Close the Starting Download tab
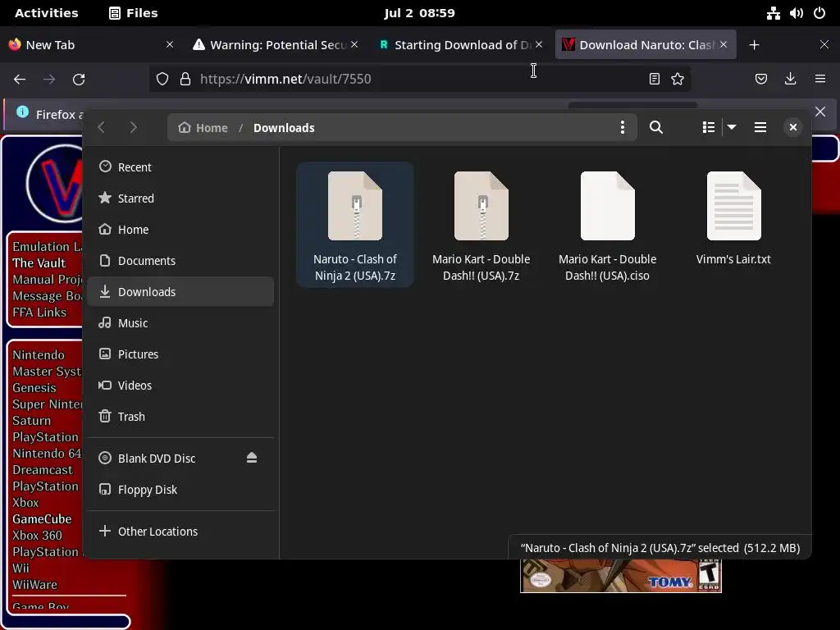Viewport: 840px width, 630px height. [539, 45]
